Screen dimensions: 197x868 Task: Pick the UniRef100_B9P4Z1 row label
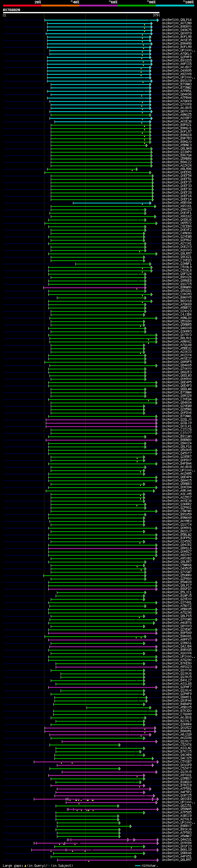pos(177,125)
